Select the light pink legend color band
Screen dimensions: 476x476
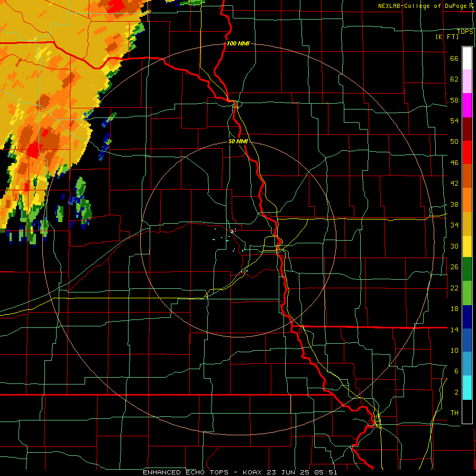(x=467, y=81)
